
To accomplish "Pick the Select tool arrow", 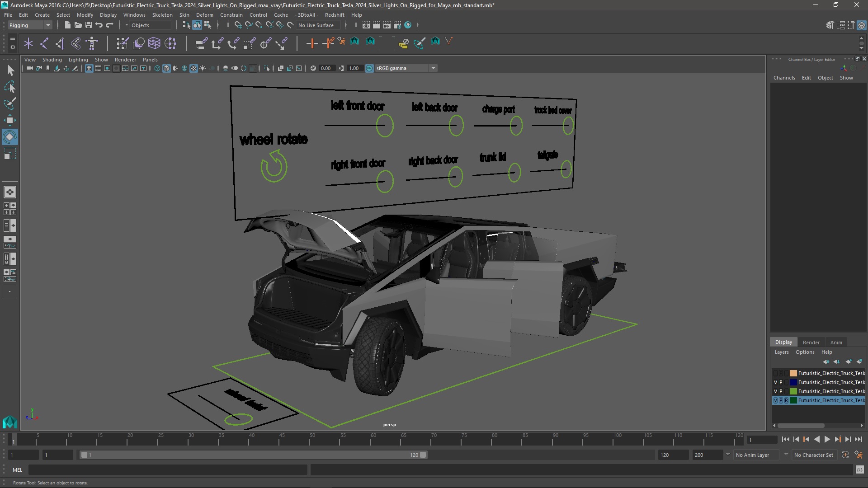I will click(10, 70).
